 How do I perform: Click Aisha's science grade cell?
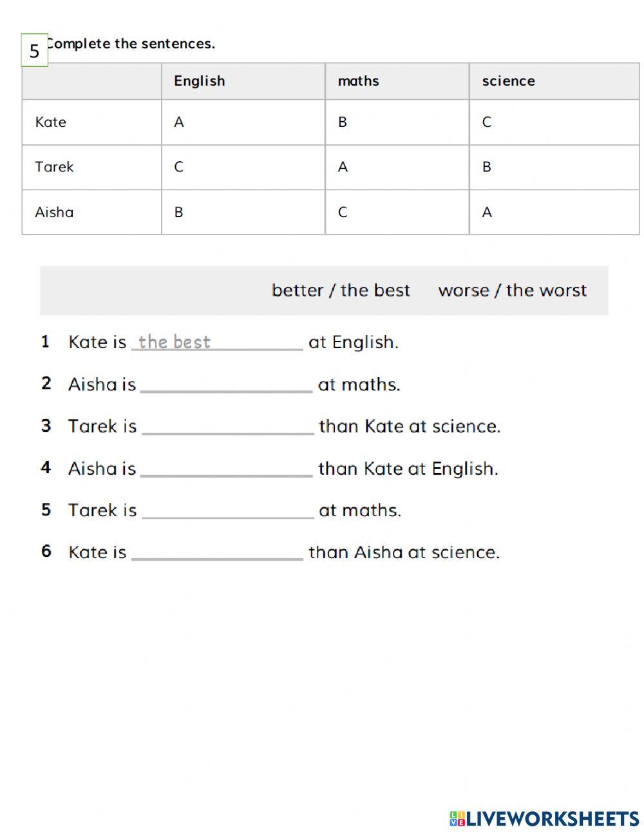tap(554, 212)
